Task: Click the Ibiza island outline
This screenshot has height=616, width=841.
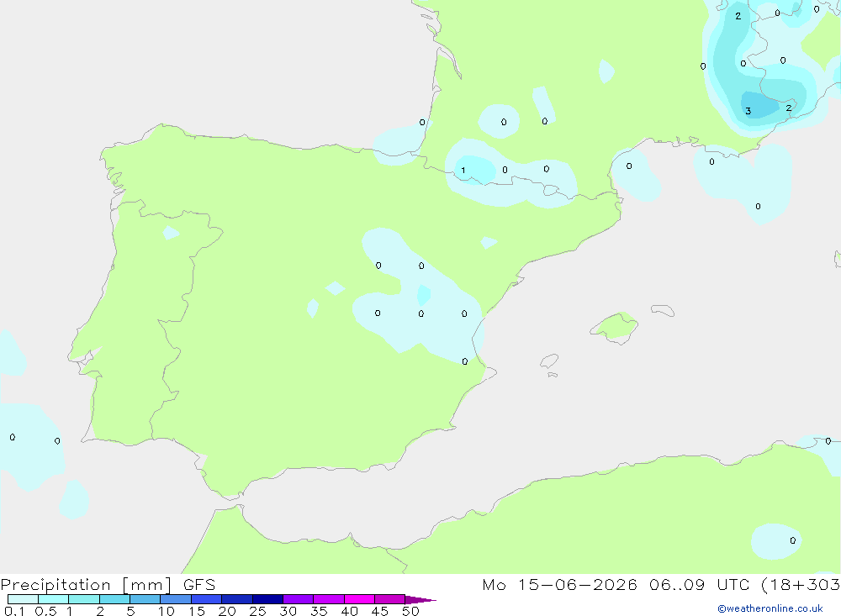Action: coord(549,361)
